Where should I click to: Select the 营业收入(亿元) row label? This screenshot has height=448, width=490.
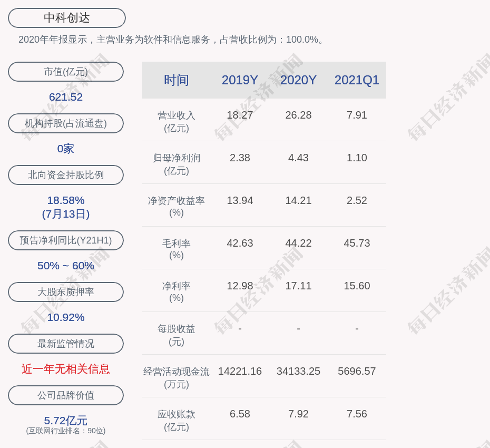pos(177,121)
